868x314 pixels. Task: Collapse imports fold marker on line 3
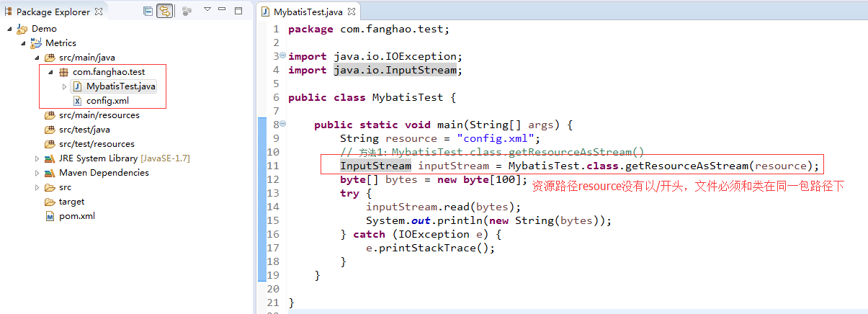tap(282, 55)
